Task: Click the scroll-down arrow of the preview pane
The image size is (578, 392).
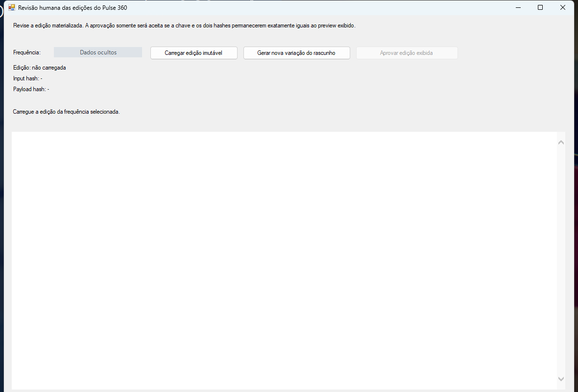Action: (561, 379)
